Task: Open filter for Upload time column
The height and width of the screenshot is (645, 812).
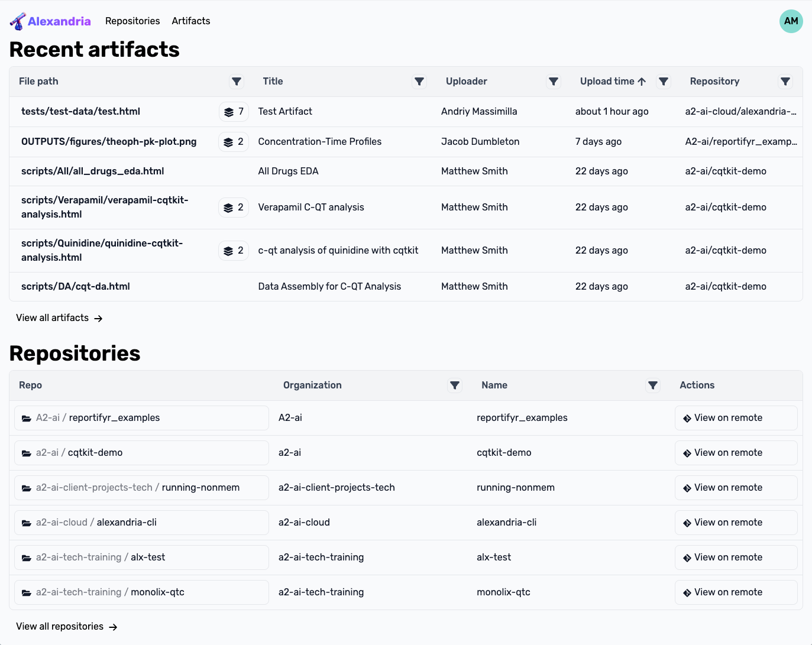Action: tap(664, 82)
